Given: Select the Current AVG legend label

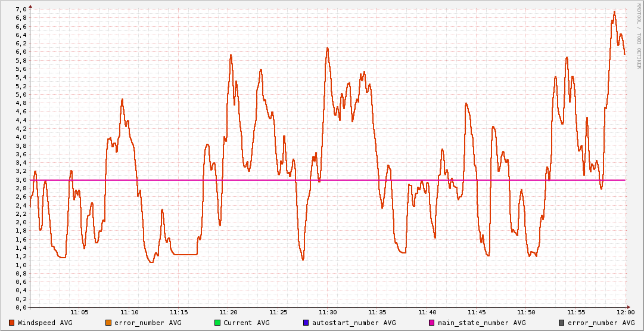Looking at the screenshot, I should [246, 323].
